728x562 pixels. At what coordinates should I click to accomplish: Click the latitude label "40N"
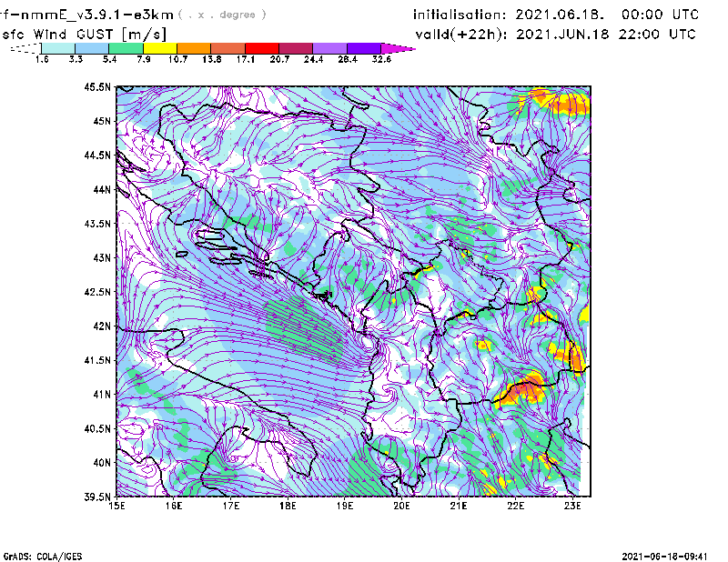(102, 463)
